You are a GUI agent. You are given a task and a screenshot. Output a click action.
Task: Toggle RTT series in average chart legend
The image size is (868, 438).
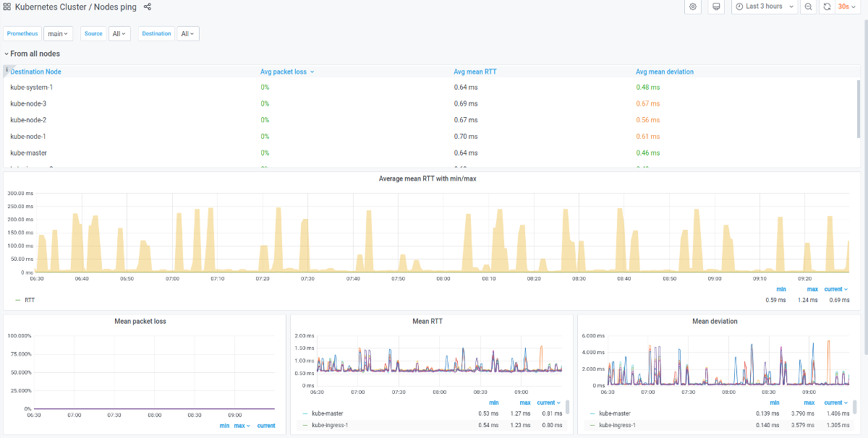click(30, 299)
